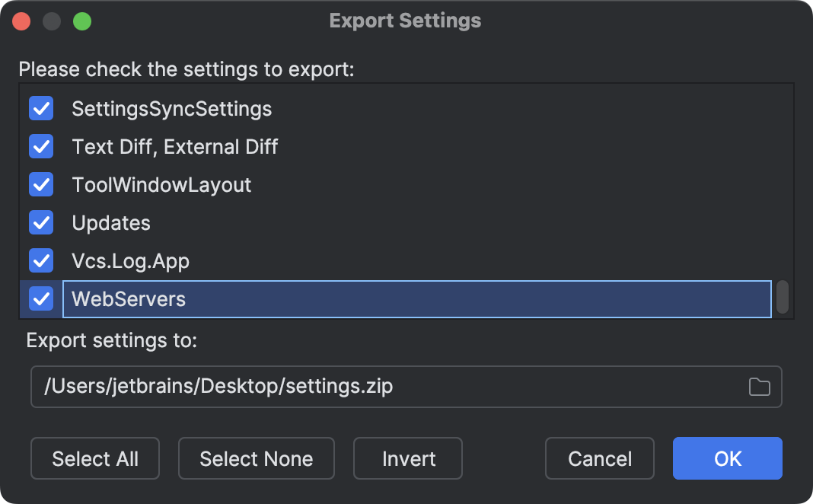Uncheck Text Diff, External Diff
This screenshot has width=813, height=504.
point(41,147)
